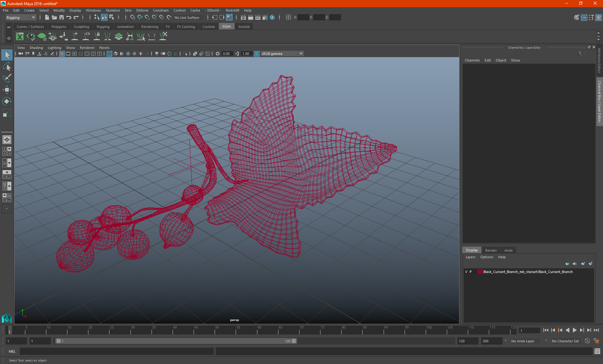Click the play forwards button
Screen dimensions: 603x364
[x=574, y=330]
